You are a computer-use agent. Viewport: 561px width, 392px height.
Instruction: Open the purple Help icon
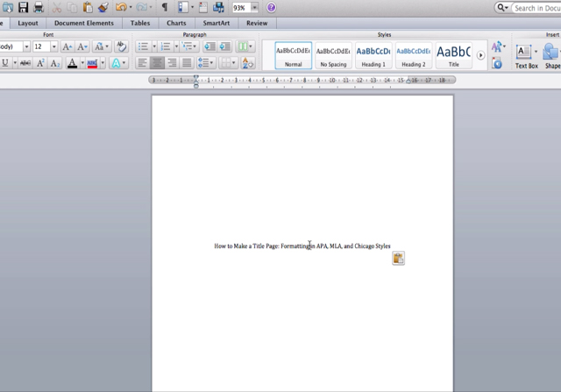coord(271,7)
